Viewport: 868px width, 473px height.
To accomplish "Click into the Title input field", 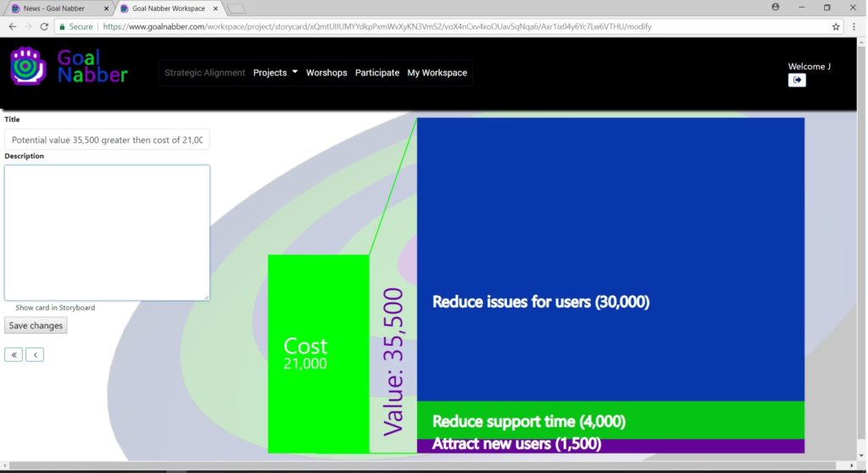I will pos(107,140).
